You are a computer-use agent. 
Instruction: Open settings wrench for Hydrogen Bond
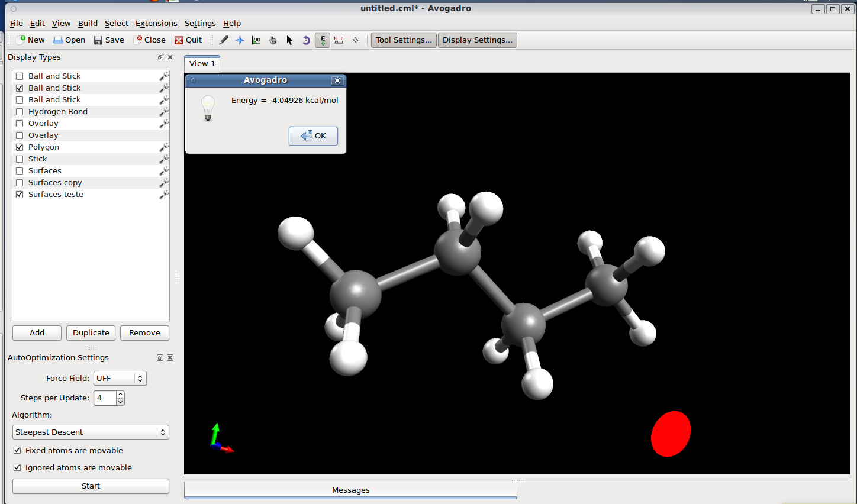coord(164,111)
